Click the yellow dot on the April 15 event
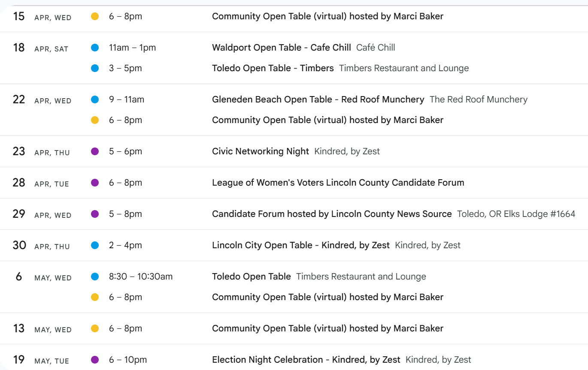Image resolution: width=588 pixels, height=370 pixels. pos(95,16)
